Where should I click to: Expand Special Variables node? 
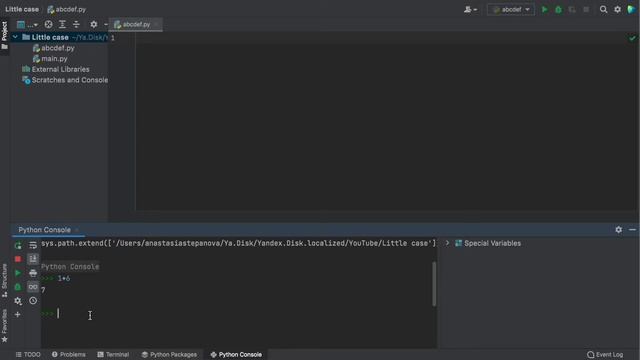click(447, 243)
